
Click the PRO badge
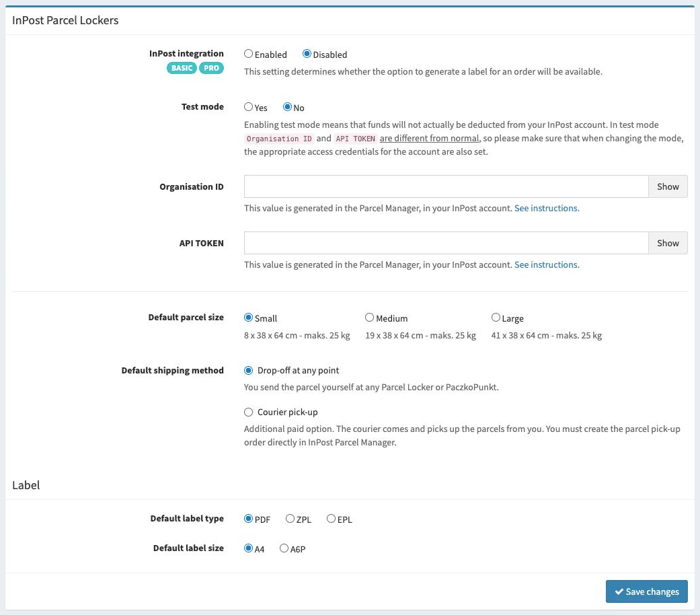pyautogui.click(x=211, y=68)
